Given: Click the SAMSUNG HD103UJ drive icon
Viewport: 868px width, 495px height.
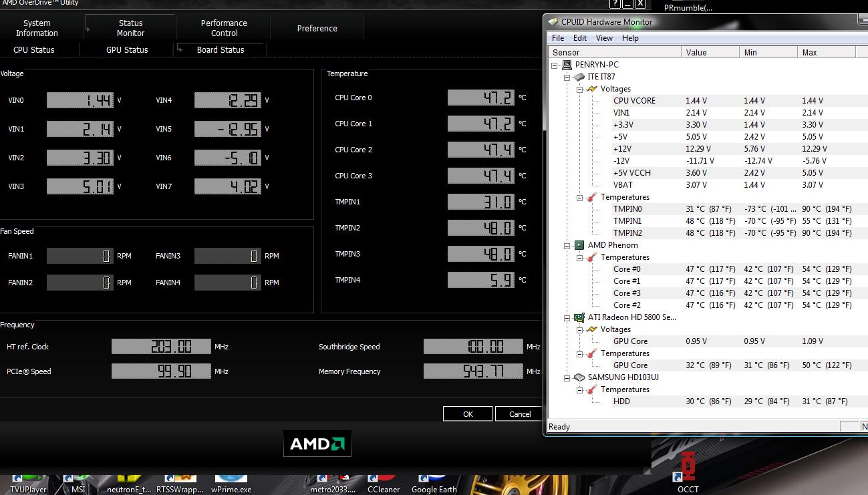Looking at the screenshot, I should 579,377.
